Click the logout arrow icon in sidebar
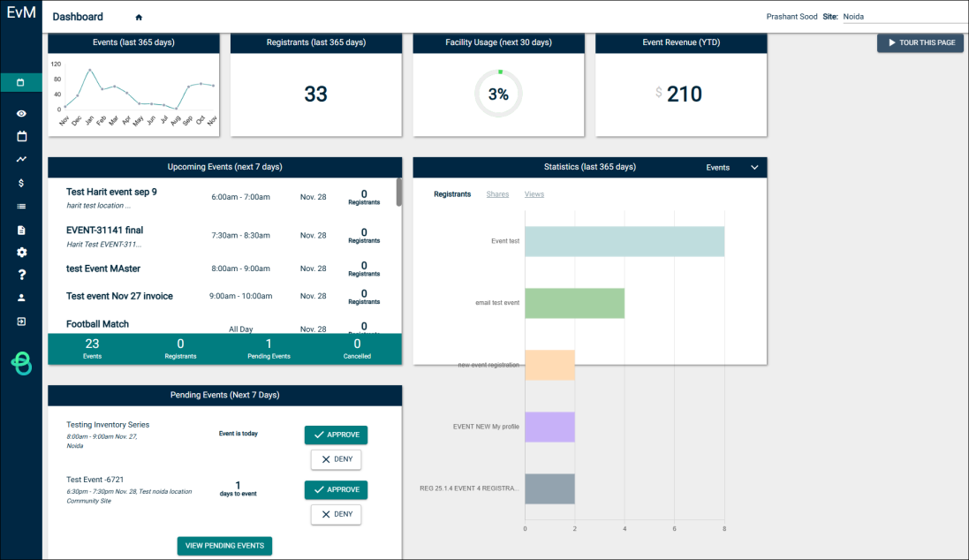 tap(21, 322)
